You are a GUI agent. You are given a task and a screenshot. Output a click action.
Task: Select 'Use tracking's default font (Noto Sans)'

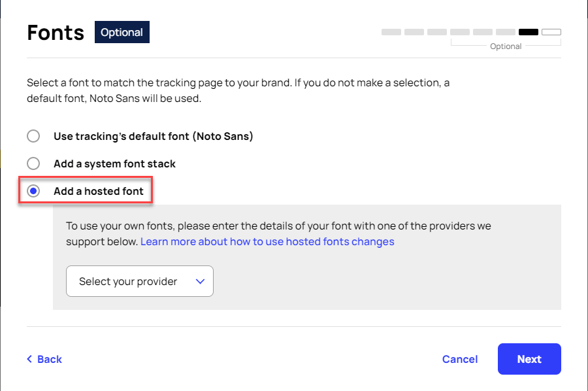pyautogui.click(x=33, y=136)
